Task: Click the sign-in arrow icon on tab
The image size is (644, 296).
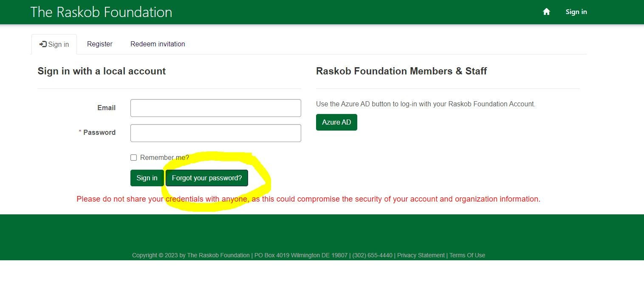Action: click(43, 44)
